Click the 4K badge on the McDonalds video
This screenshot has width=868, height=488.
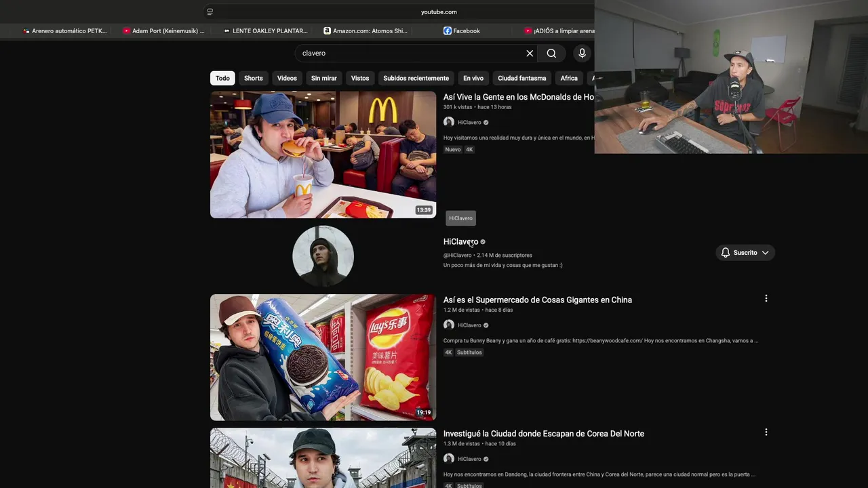coord(469,150)
